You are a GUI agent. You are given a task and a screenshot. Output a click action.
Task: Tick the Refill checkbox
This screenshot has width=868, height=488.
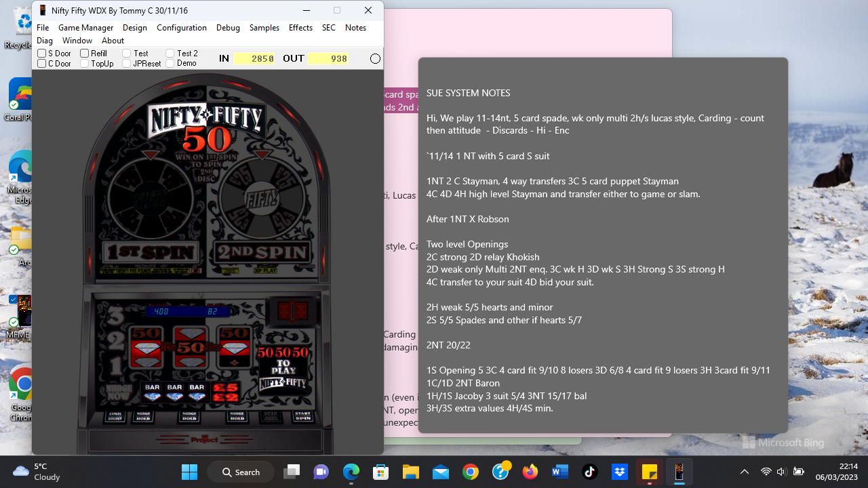[85, 54]
